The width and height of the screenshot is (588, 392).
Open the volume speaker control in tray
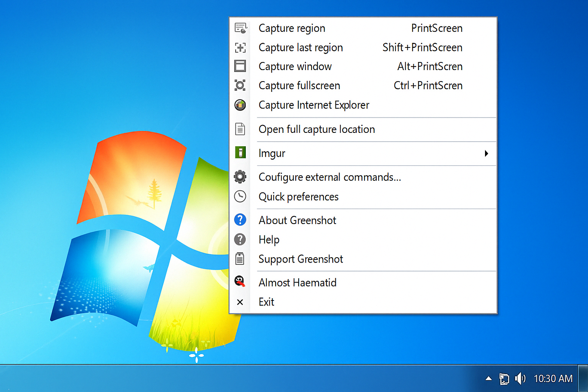tap(520, 379)
